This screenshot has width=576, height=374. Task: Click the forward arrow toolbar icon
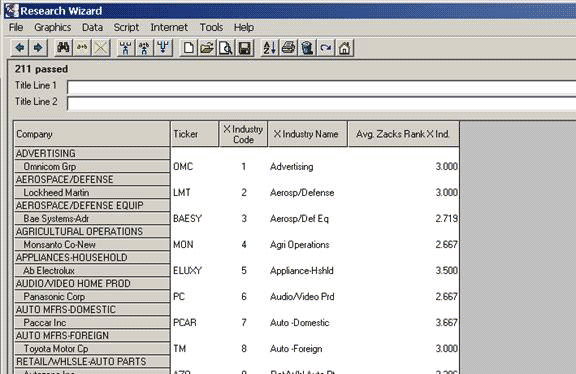[x=38, y=48]
